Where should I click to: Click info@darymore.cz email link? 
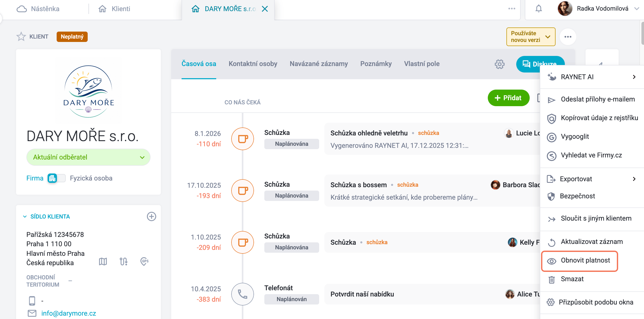pyautogui.click(x=69, y=313)
